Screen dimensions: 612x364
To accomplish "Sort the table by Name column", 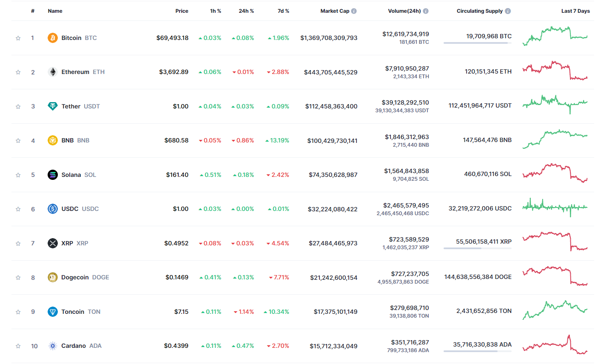I will pyautogui.click(x=55, y=11).
